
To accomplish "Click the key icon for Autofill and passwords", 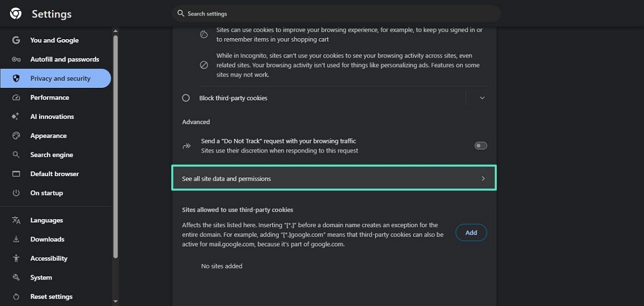I will click(16, 60).
